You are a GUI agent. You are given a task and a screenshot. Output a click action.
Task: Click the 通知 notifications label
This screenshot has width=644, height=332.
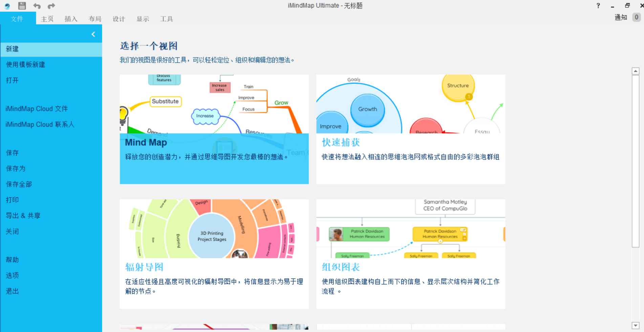pyautogui.click(x=621, y=18)
